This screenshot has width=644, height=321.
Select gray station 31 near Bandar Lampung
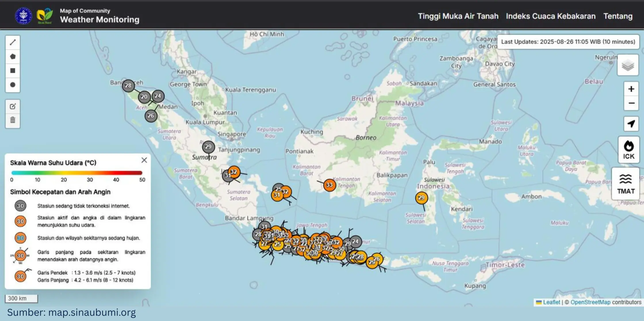pos(264,227)
